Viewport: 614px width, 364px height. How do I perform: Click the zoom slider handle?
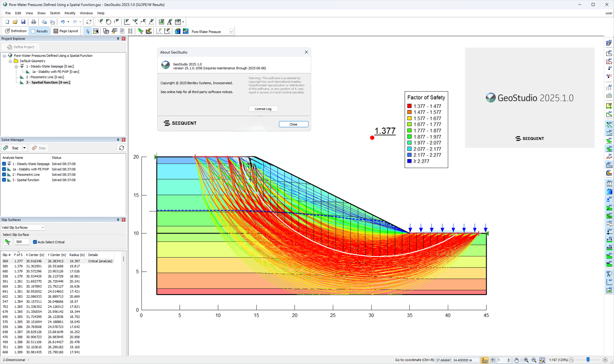(588, 360)
